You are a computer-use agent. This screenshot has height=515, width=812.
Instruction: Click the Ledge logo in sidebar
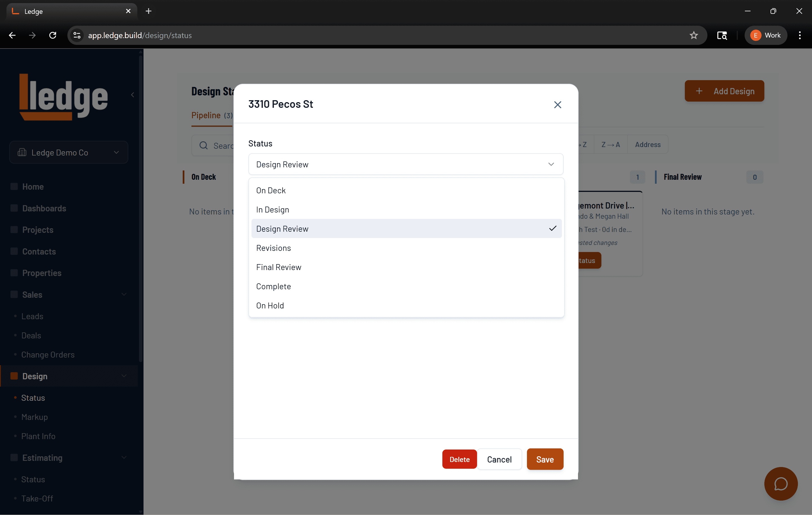pos(63,97)
